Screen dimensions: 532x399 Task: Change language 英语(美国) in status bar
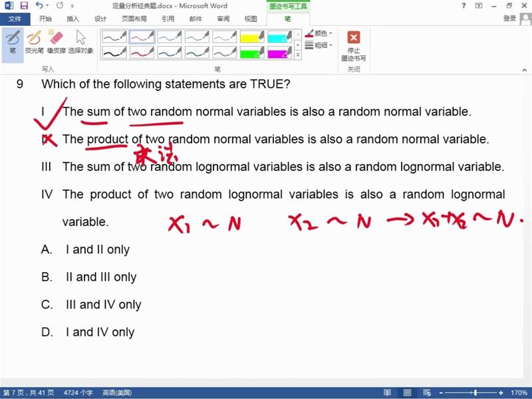117,393
